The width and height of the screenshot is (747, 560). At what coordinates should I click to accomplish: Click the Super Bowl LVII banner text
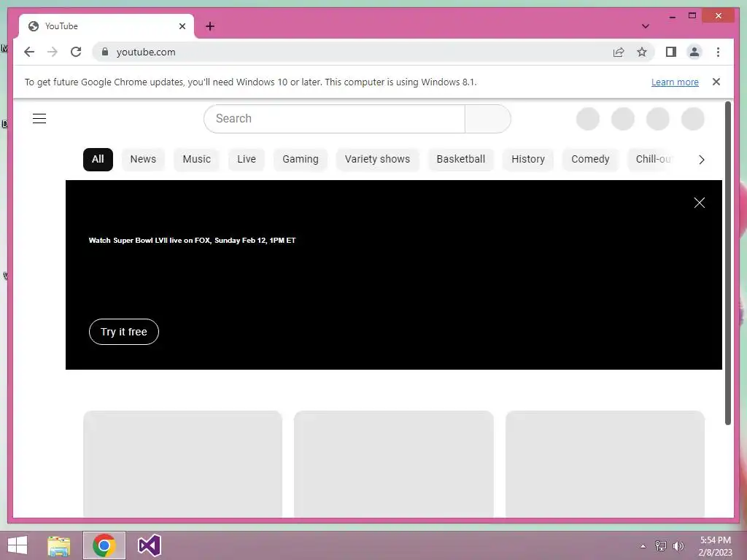(x=192, y=241)
